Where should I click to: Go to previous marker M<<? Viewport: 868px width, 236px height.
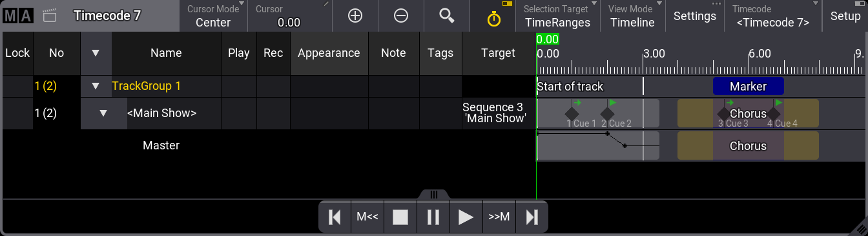click(367, 217)
